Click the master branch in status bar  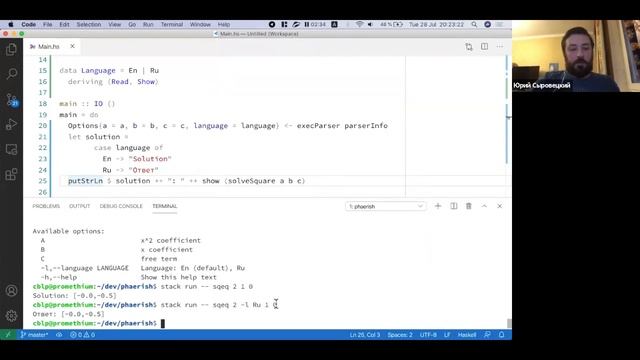[x=35, y=335]
